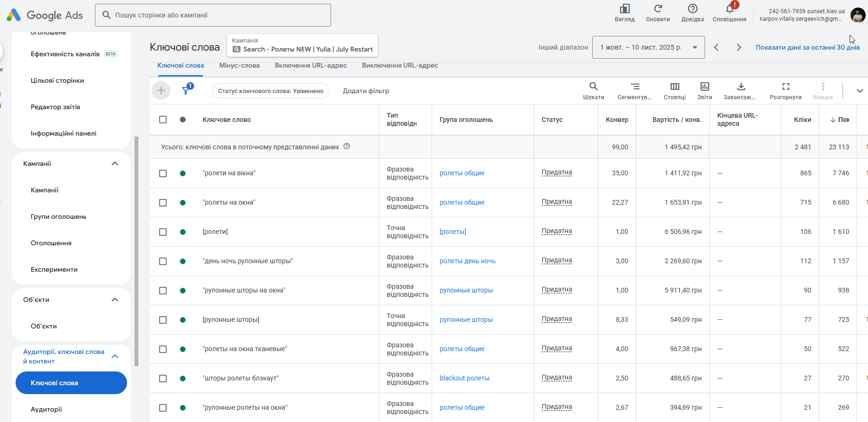This screenshot has width=868, height=422.
Task: Collapse the Кампанії sidebar section
Action: (115, 164)
